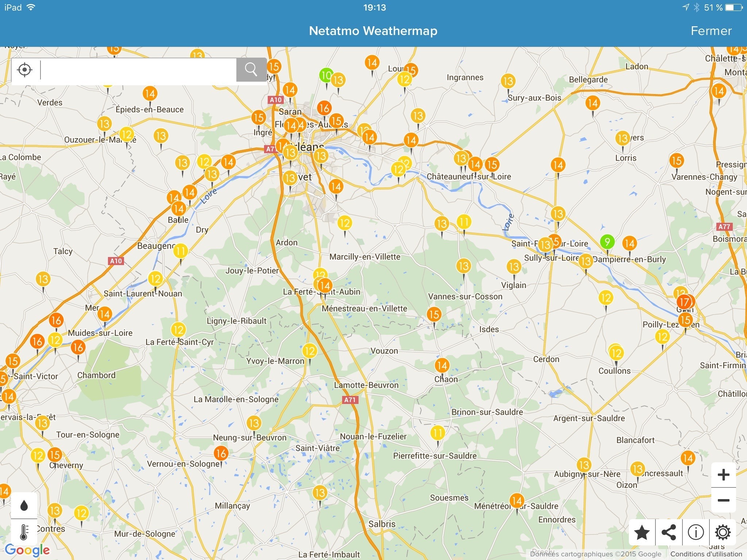This screenshot has width=747, height=560.
Task: Select 15 marker above Cheverny
Action: coord(55,455)
